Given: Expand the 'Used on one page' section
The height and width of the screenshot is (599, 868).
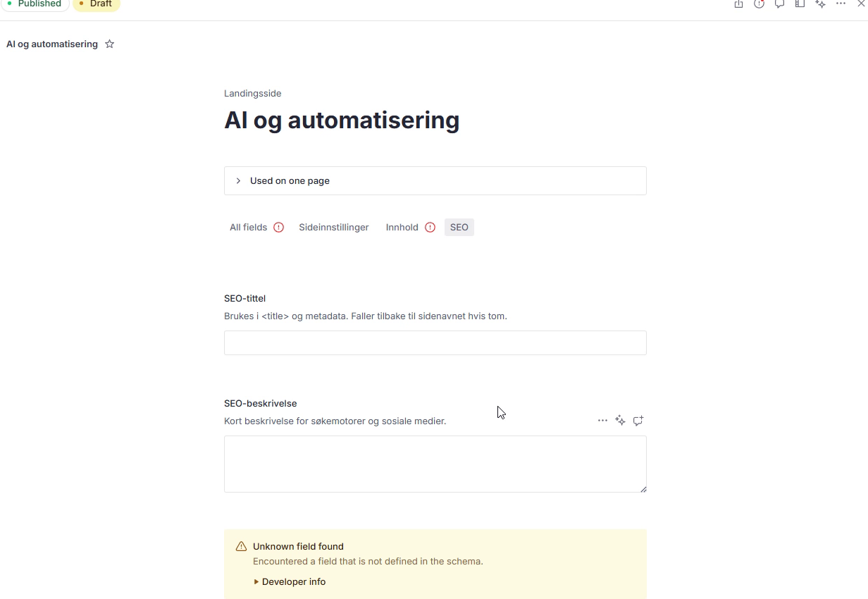Looking at the screenshot, I should coord(435,180).
